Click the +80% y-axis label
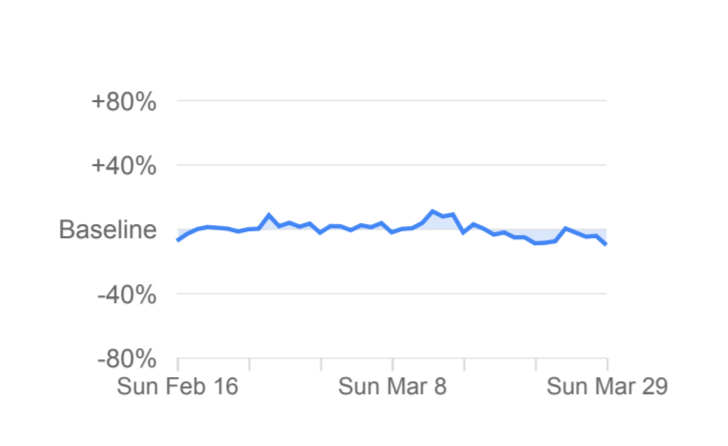Viewport: 728px width, 446px height. (123, 102)
